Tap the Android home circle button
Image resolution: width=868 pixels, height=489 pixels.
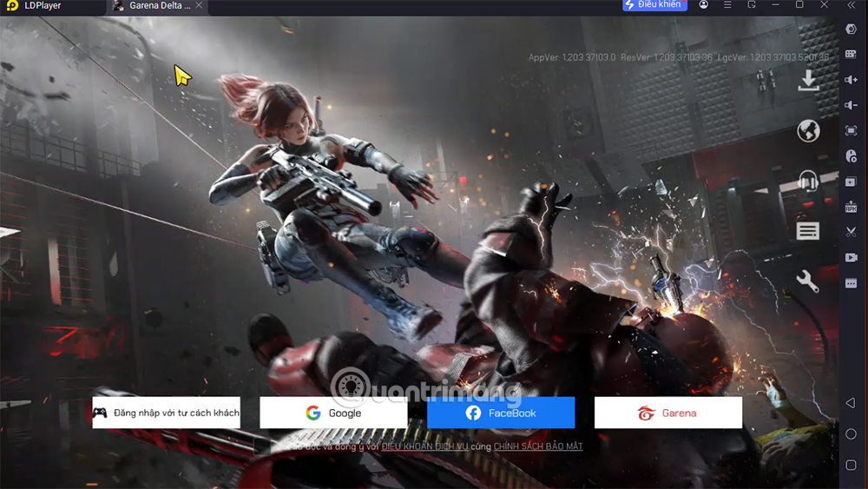point(851,433)
